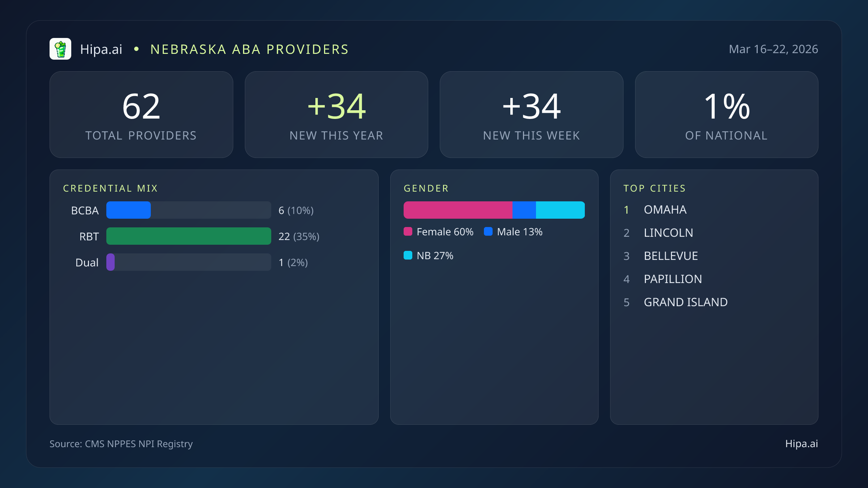This screenshot has width=868, height=488.
Task: Click the Mar 16–22, 2026 date range
Action: [773, 49]
